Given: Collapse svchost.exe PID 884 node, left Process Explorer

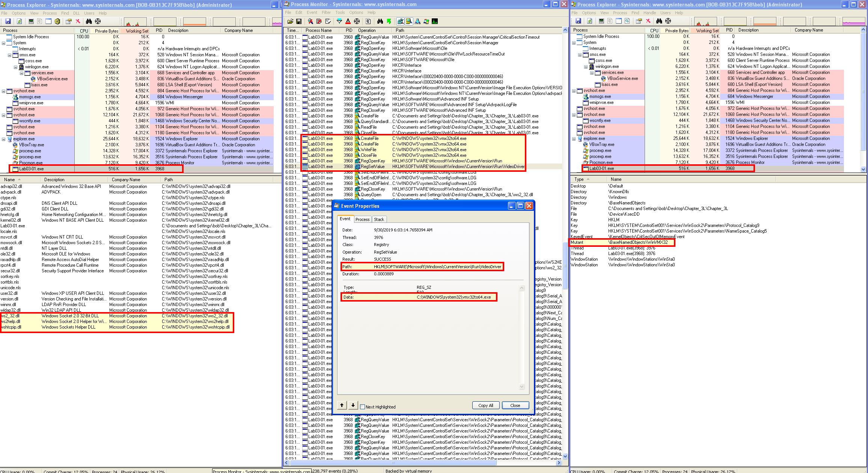Looking at the screenshot, I should point(4,91).
